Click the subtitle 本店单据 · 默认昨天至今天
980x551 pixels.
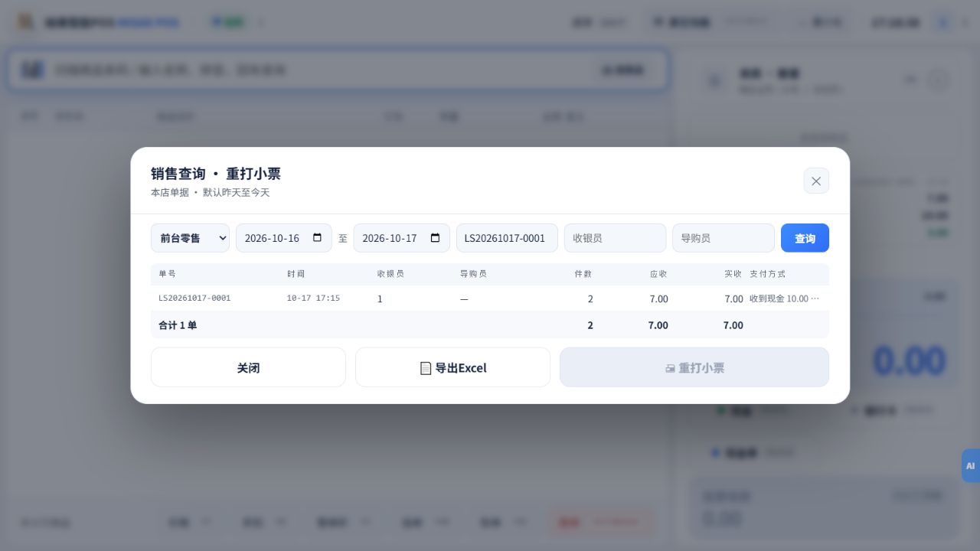(x=211, y=193)
